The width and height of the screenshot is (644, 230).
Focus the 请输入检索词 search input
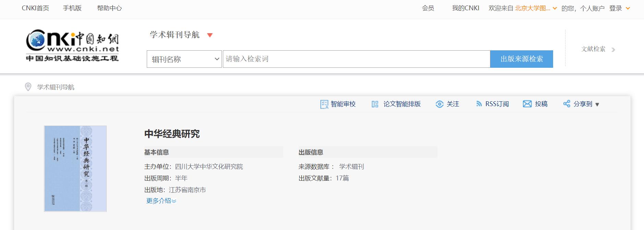click(x=357, y=59)
